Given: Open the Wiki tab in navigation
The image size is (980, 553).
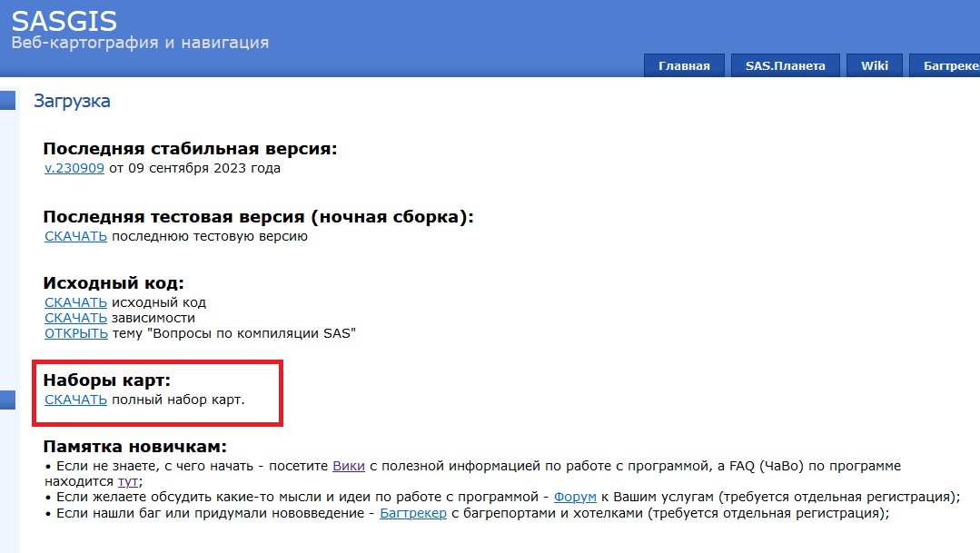Looking at the screenshot, I should (875, 66).
